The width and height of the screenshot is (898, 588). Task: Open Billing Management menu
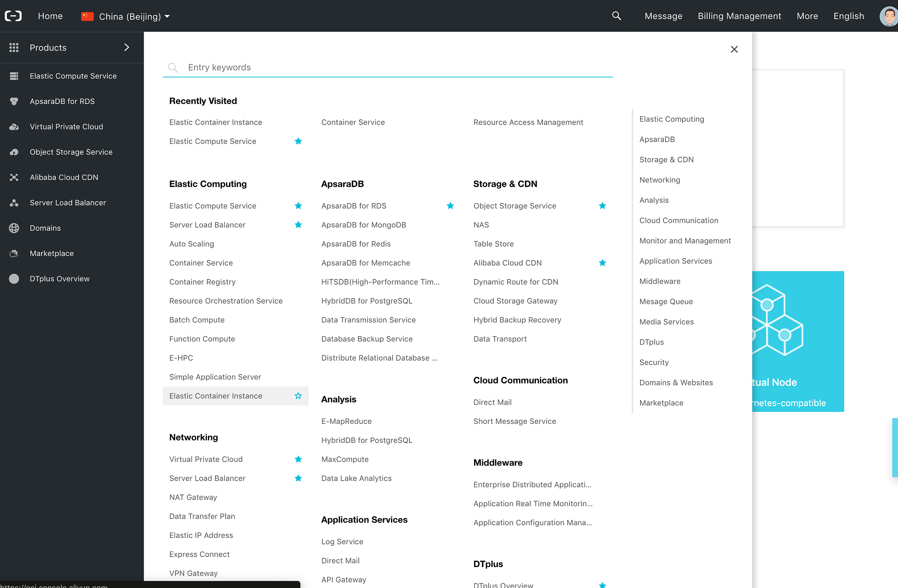point(739,16)
